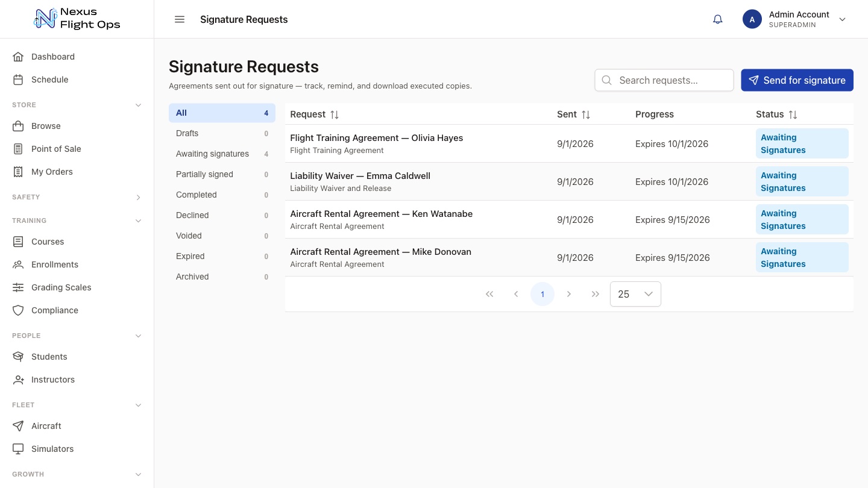Click the Schedule calendar icon
The image size is (868, 488).
pos(18,80)
